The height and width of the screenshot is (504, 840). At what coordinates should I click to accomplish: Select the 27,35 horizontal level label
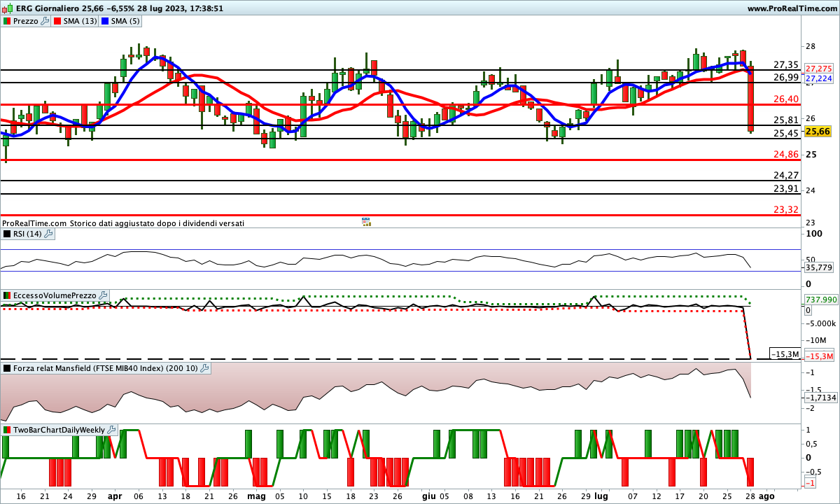785,64
